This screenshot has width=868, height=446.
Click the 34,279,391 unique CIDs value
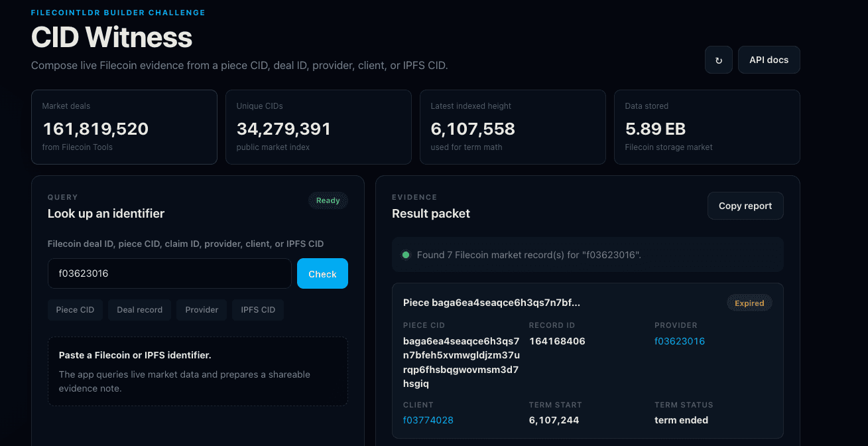coord(284,129)
